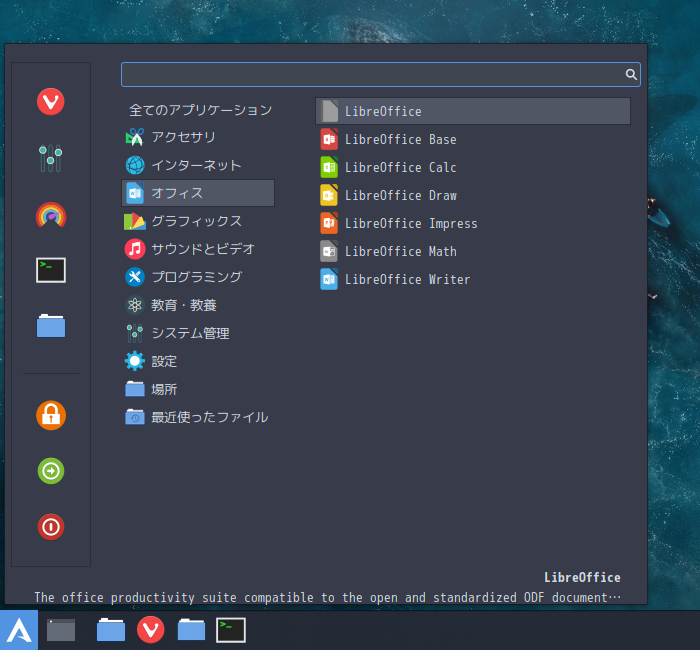Select サウンドとビデオ category
Image resolution: width=700 pixels, height=650 pixels.
198,249
